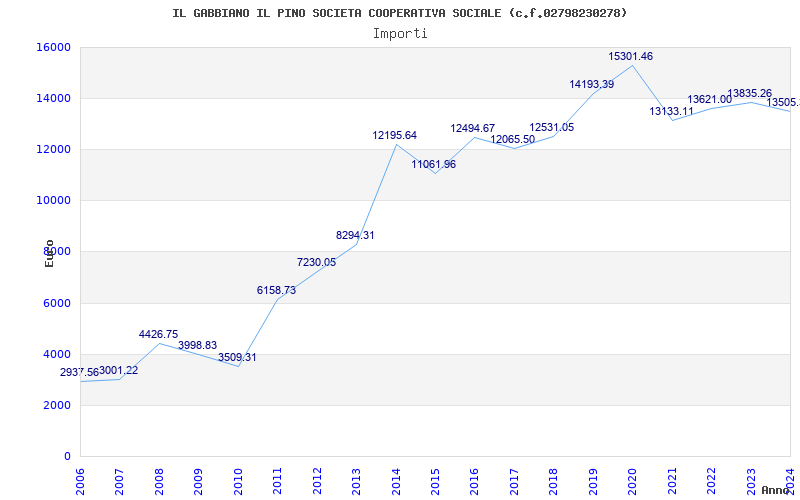Select the data label 12531.05
800x500 pixels.
(x=552, y=127)
